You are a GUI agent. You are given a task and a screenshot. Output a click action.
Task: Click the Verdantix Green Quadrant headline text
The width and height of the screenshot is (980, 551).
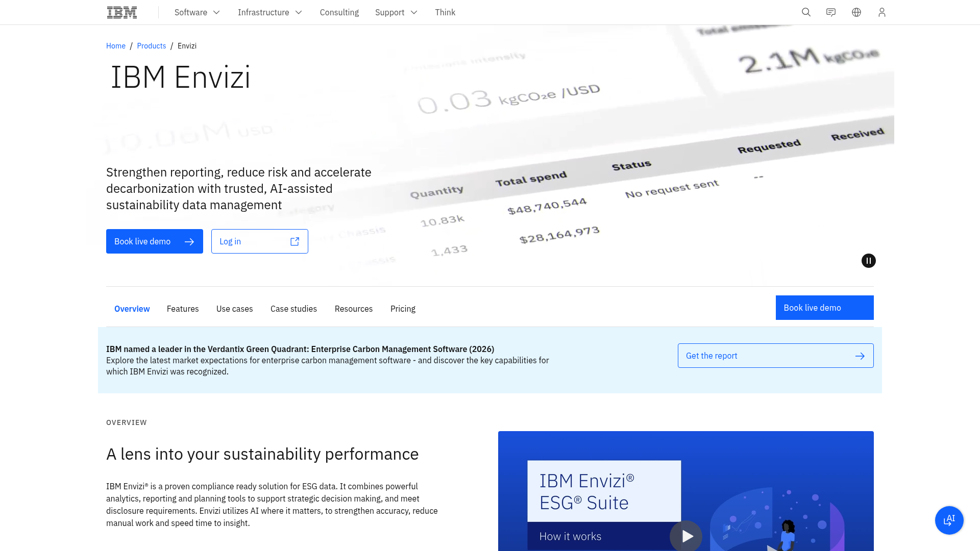(x=300, y=349)
